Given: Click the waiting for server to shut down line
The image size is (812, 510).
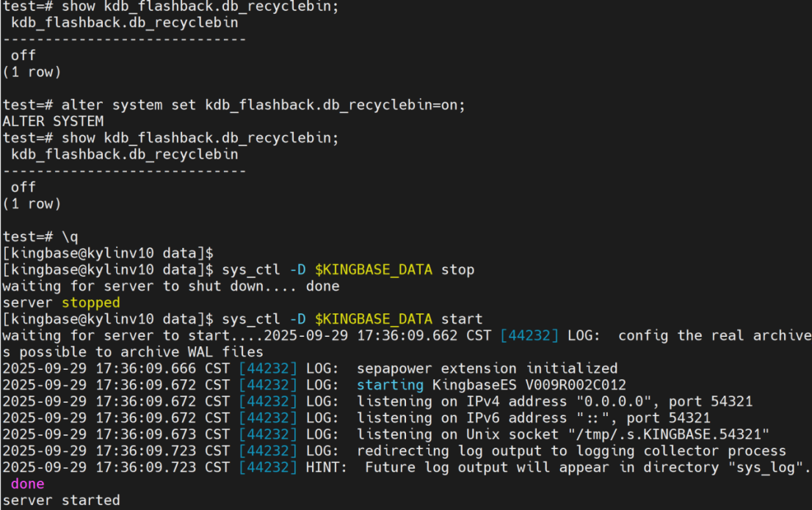Looking at the screenshot, I should coord(170,286).
